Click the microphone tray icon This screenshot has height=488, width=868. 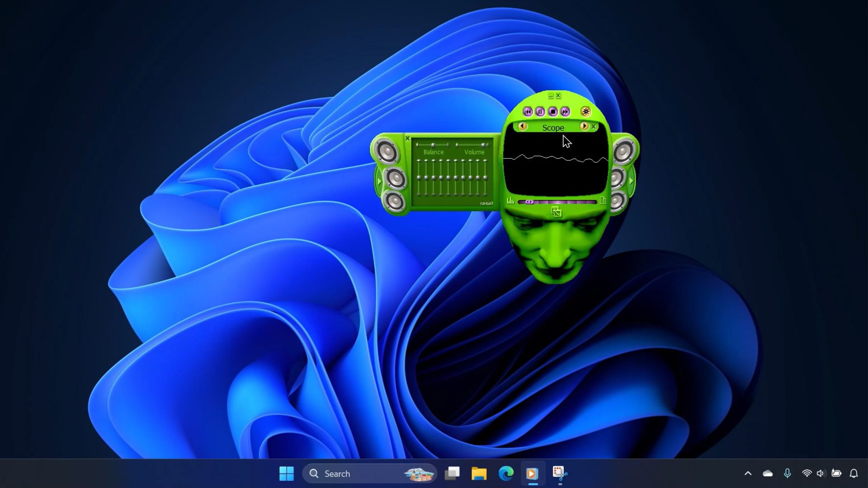787,474
